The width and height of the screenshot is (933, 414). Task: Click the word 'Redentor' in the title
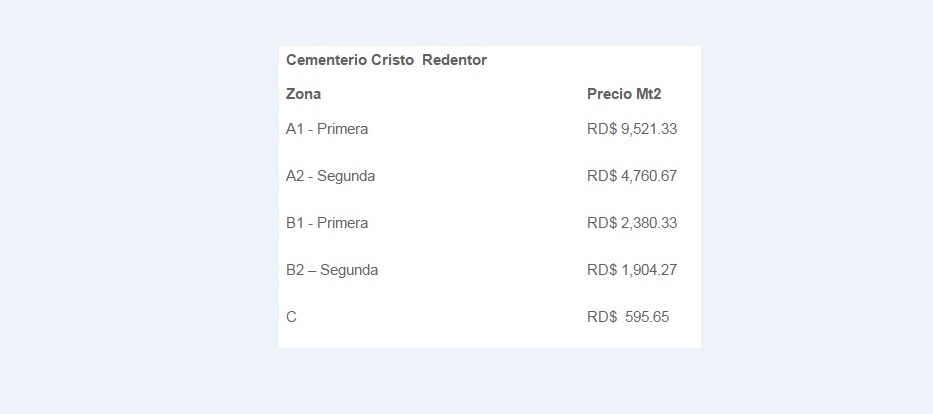click(x=454, y=60)
